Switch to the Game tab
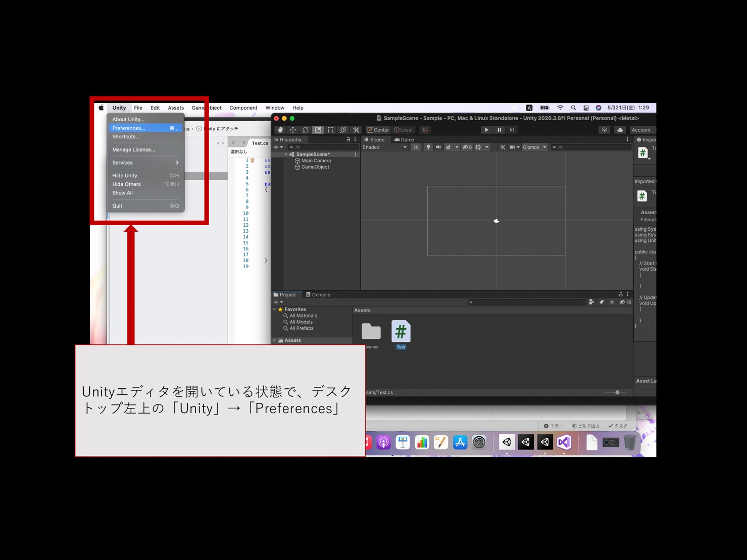Viewport: 747px width, 560px height. (x=404, y=140)
